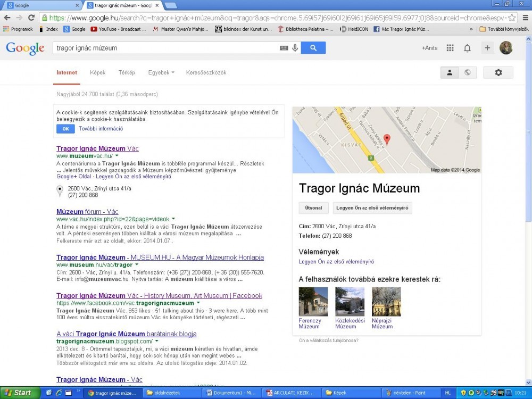The image size is (532, 399).
Task: Open the Chrome hamburger menu
Action: point(526,18)
